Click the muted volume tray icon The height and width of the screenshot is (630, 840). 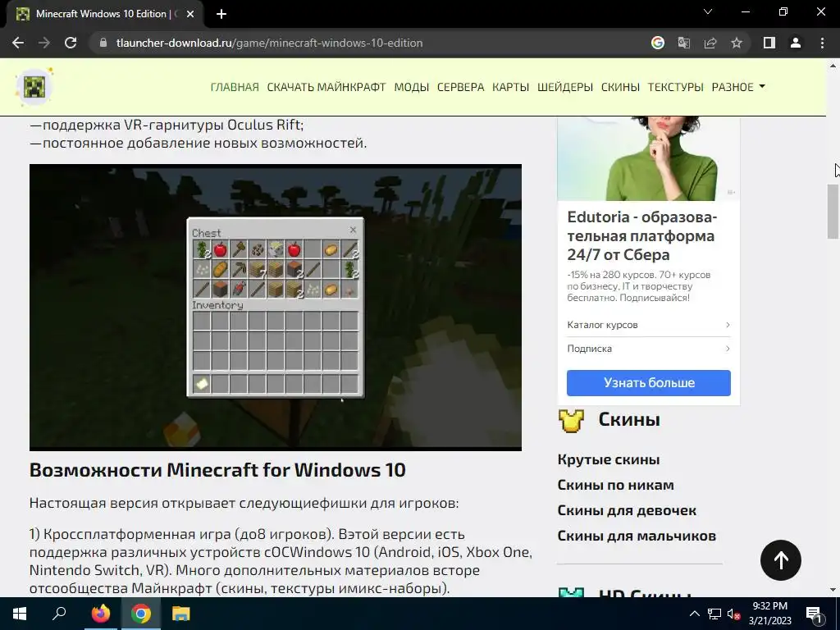coord(734,614)
